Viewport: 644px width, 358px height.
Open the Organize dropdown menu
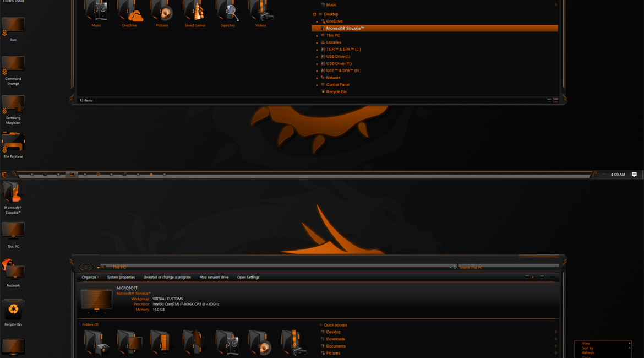coord(90,278)
